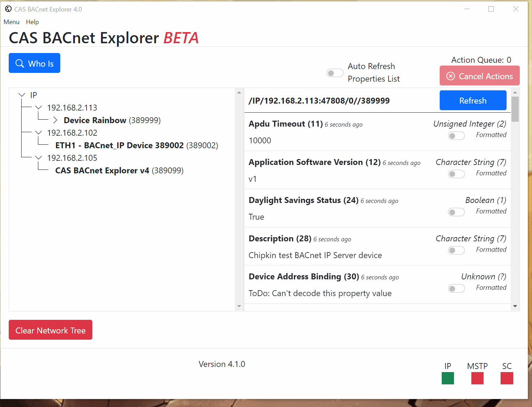Toggle Formatted switch for Device Address Binding
Screen dimensions: 532x407
click(x=456, y=288)
